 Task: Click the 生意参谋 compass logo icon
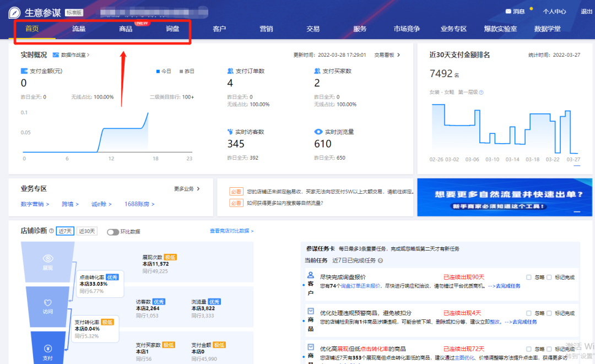tap(14, 13)
